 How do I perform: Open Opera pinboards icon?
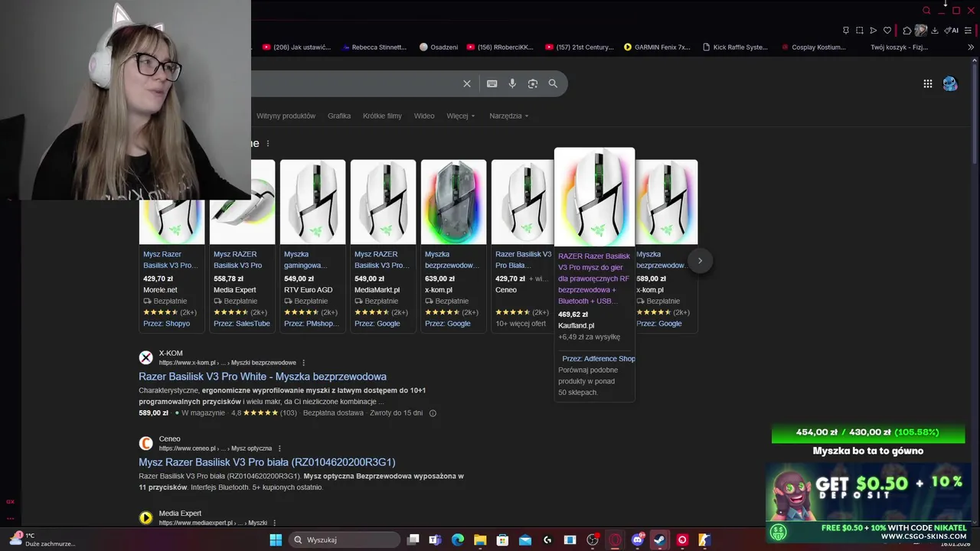coord(846,31)
